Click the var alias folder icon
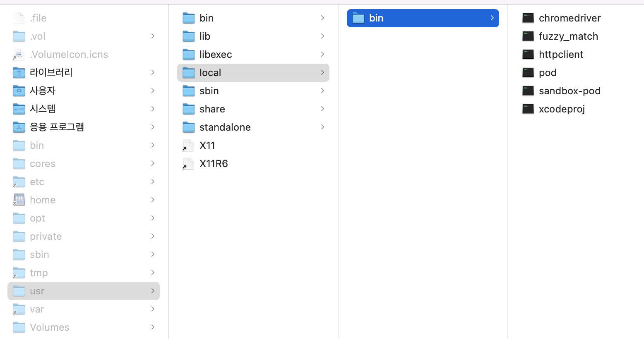Viewport: 644px width, 339px height. click(19, 309)
